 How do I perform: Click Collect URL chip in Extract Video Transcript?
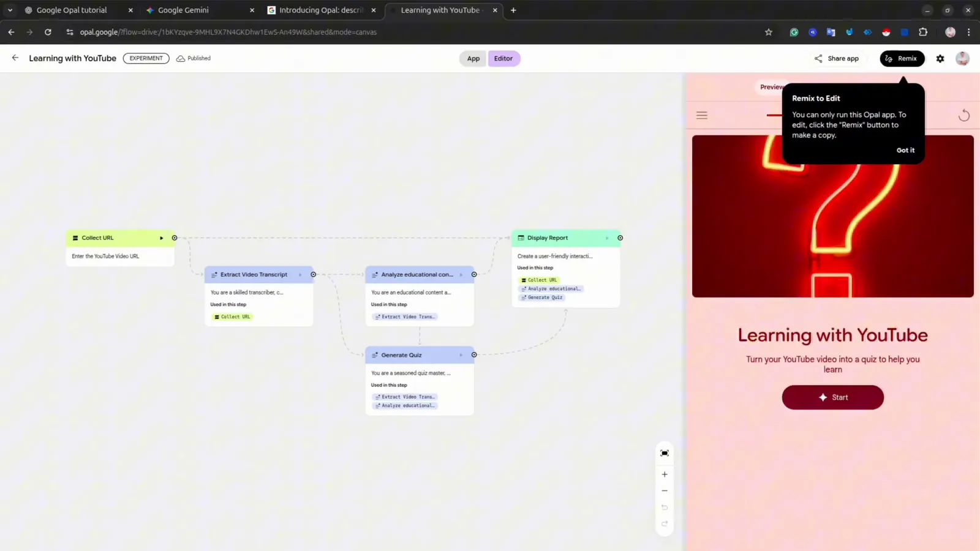[x=232, y=317]
